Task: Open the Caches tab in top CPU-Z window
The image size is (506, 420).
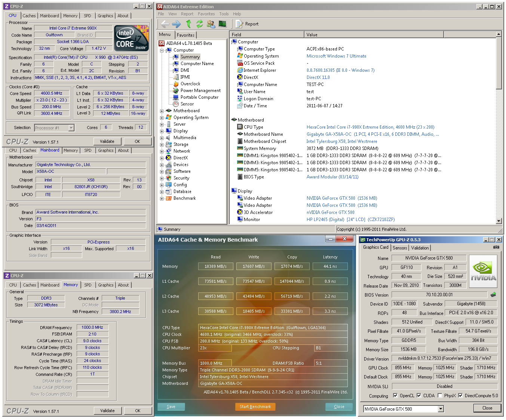Action: 29,16
